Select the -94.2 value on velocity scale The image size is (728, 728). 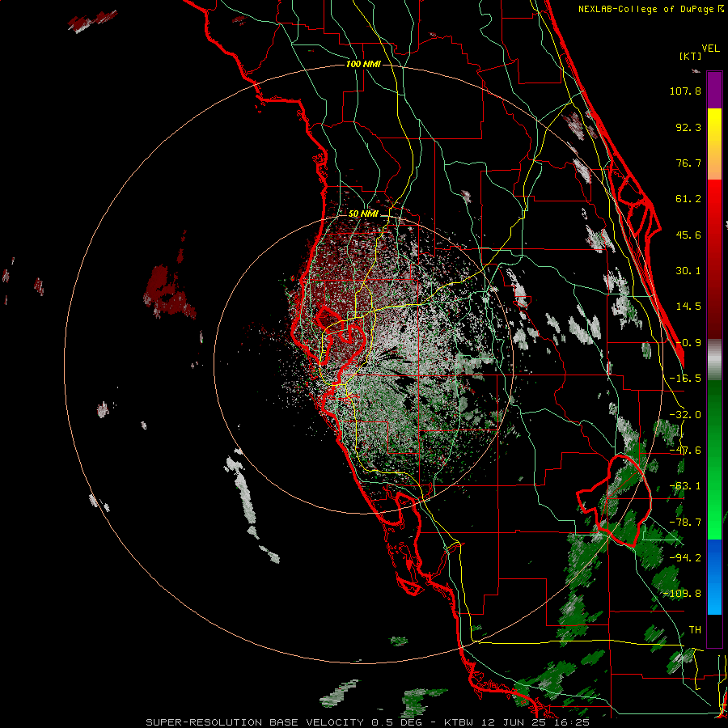pos(685,557)
